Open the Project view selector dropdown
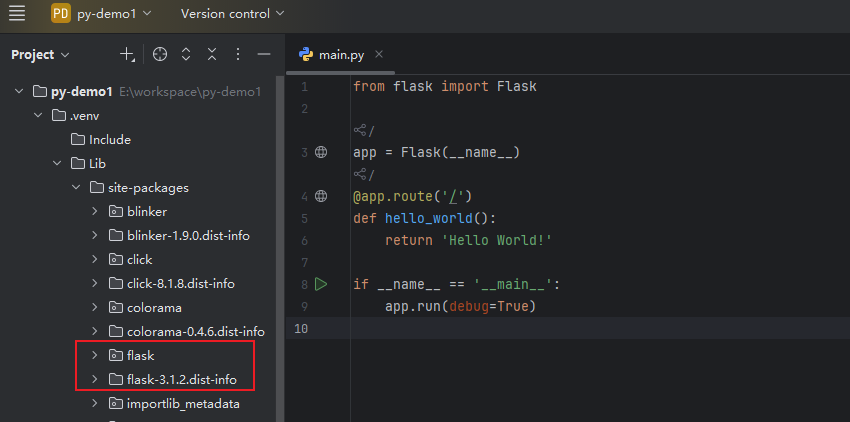Screen dimensions: 850x422 (41, 54)
